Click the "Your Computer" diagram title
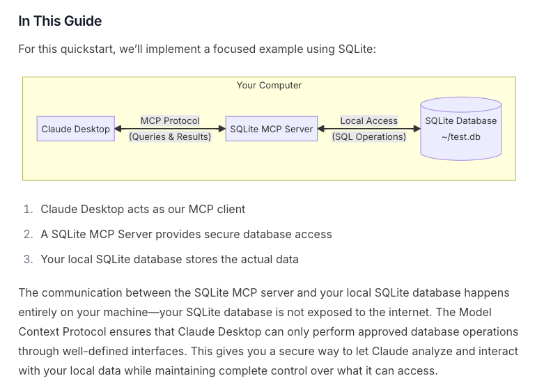This screenshot has width=544, height=392. pyautogui.click(x=269, y=86)
